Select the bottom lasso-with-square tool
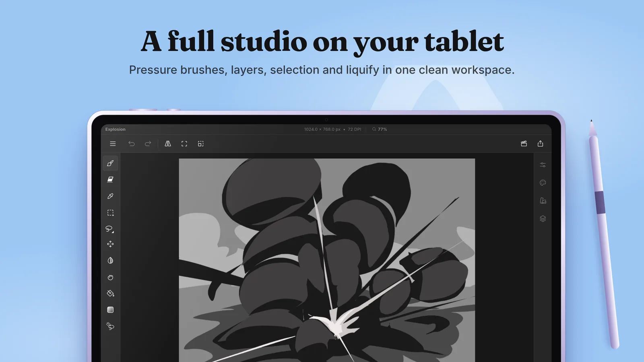The width and height of the screenshot is (644, 362). tap(110, 326)
